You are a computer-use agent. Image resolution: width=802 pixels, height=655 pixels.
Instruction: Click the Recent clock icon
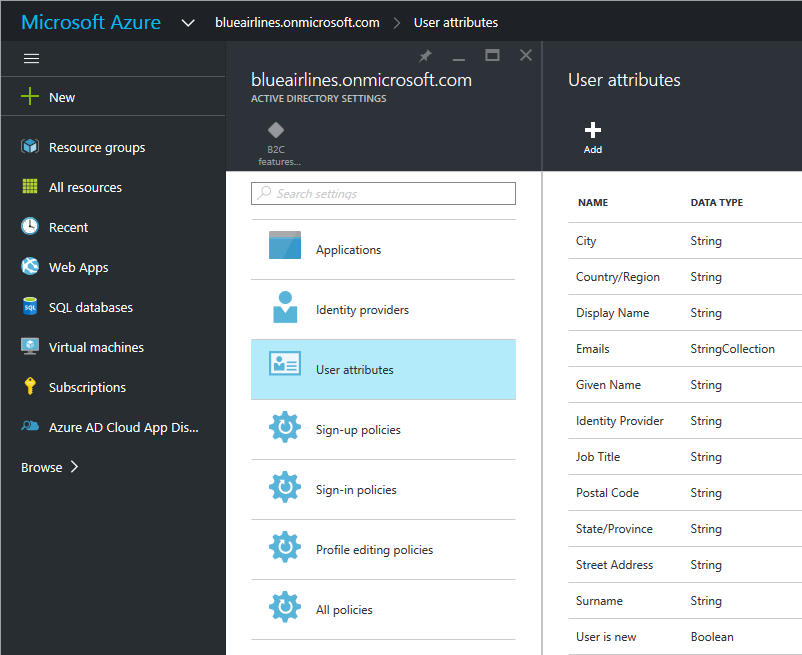coord(30,226)
